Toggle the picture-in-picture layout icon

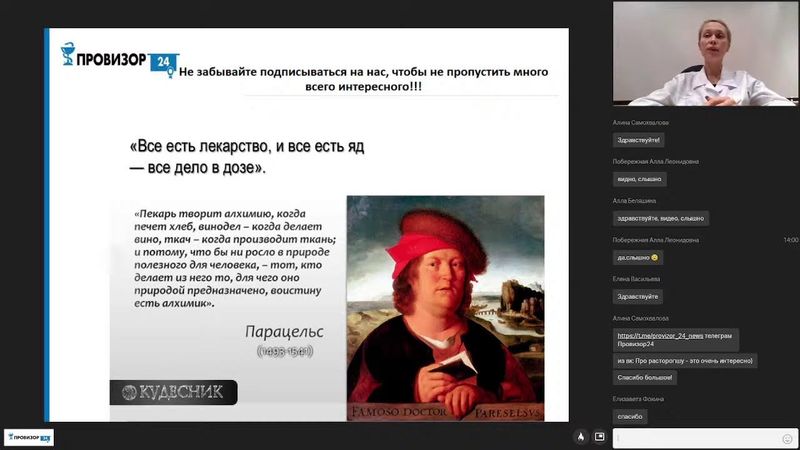click(x=599, y=437)
